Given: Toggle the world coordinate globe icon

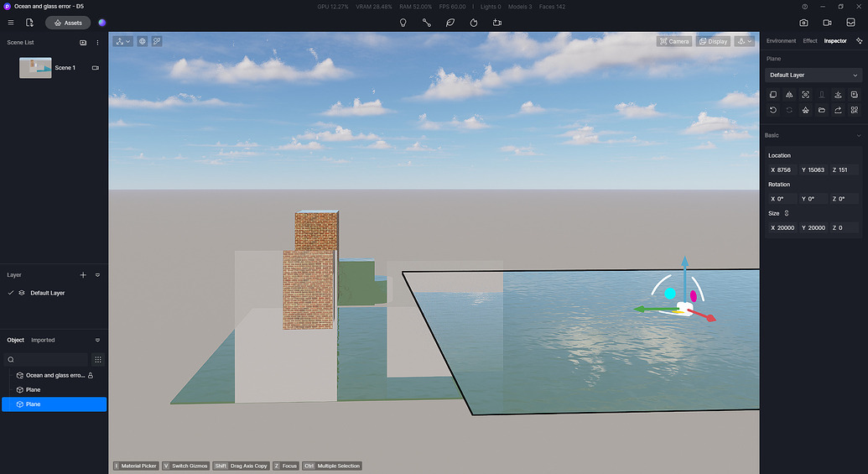Looking at the screenshot, I should click(143, 42).
